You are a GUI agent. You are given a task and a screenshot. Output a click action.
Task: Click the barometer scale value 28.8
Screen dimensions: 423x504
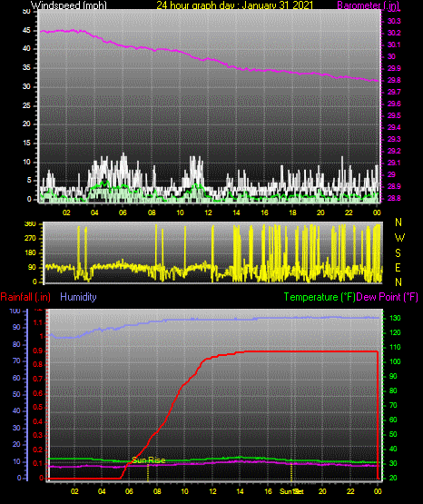[394, 198]
